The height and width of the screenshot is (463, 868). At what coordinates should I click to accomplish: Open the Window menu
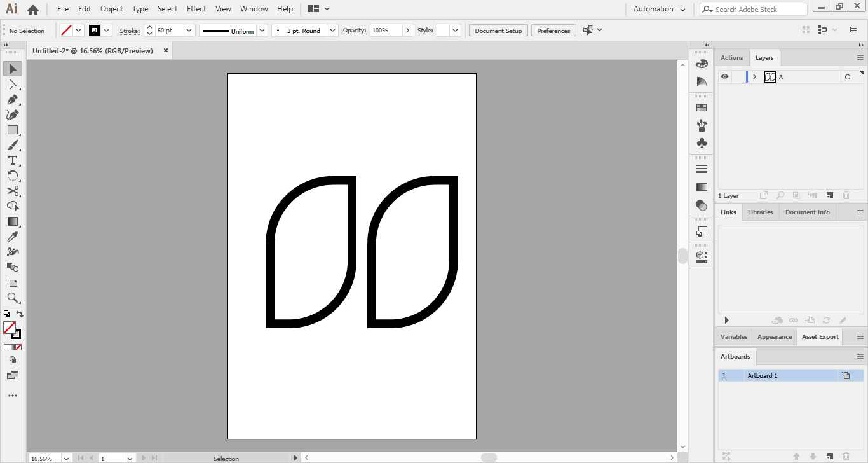pos(254,9)
